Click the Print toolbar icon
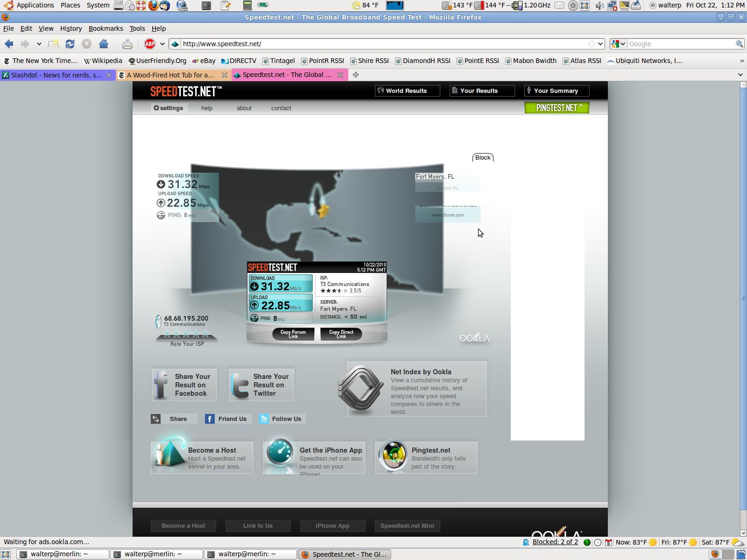 pyautogui.click(x=127, y=44)
